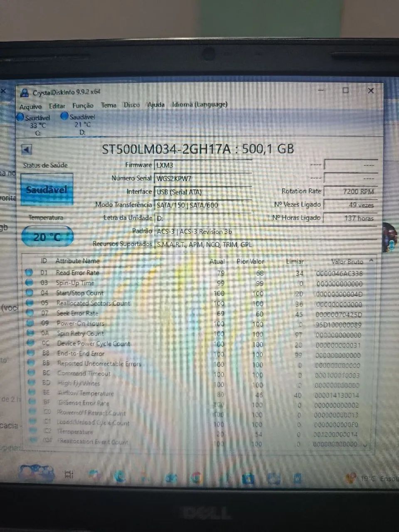Open the Tema menu

click(108, 105)
